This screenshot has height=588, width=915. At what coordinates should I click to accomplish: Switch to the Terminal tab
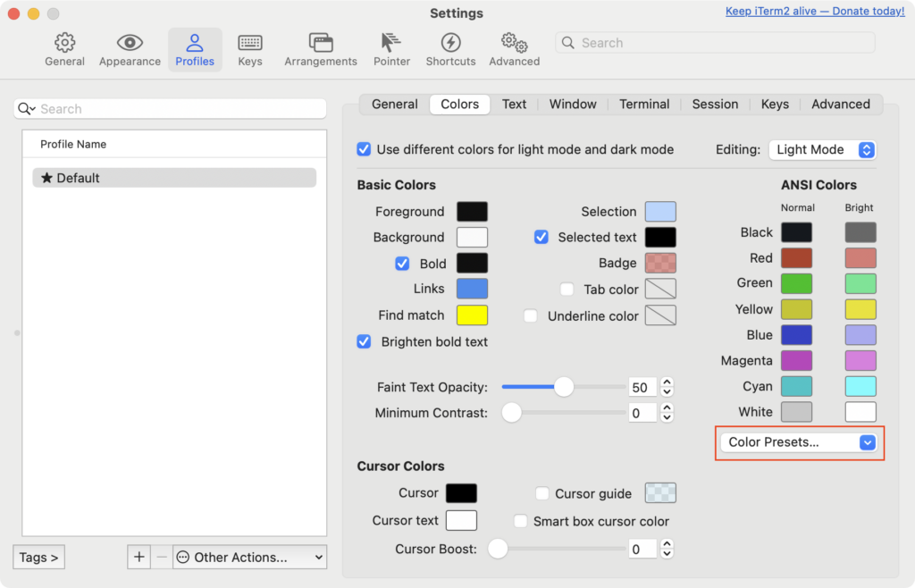(644, 104)
